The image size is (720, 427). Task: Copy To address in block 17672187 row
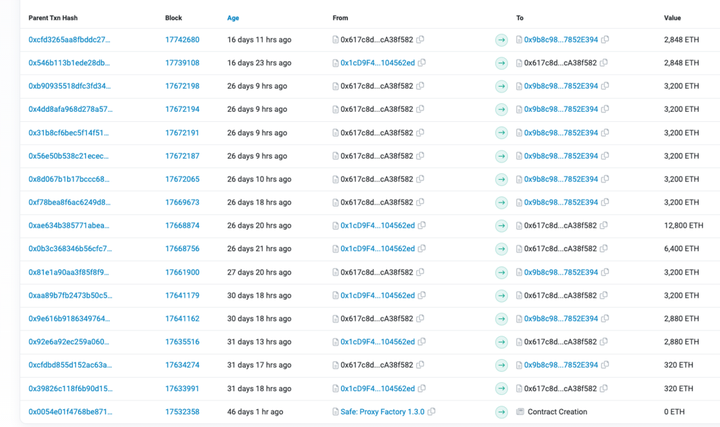[x=605, y=156]
